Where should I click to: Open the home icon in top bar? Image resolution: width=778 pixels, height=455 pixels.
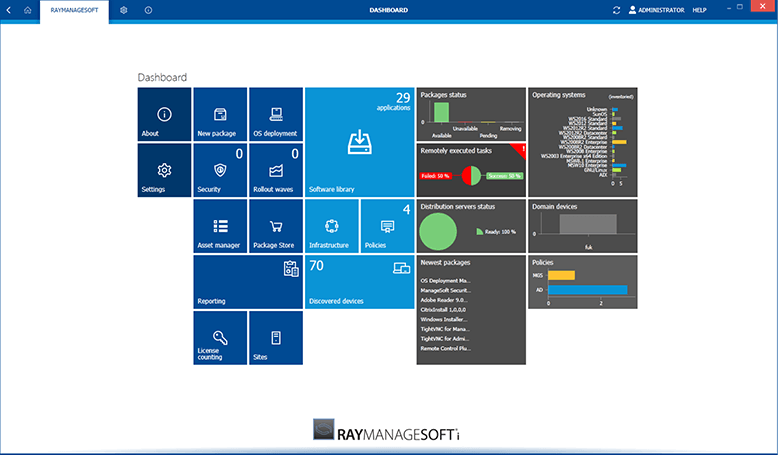(28, 10)
